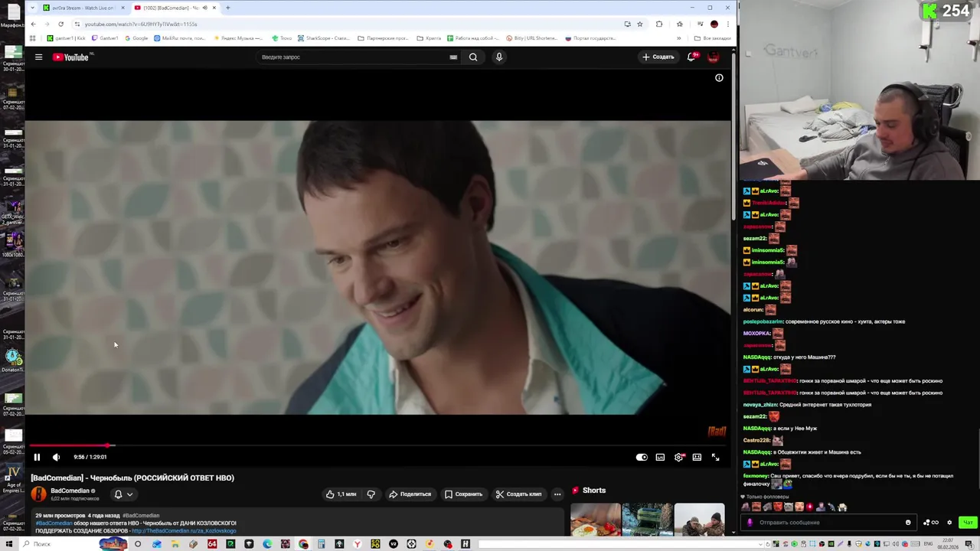
Task: Open the YouTube account avatar menu
Action: [713, 57]
